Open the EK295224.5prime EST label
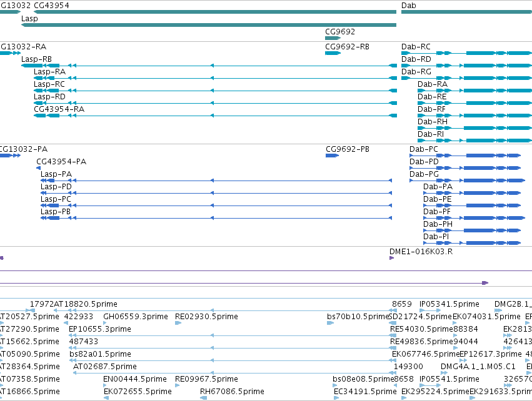The width and height of the screenshot is (532, 401). [x=436, y=392]
